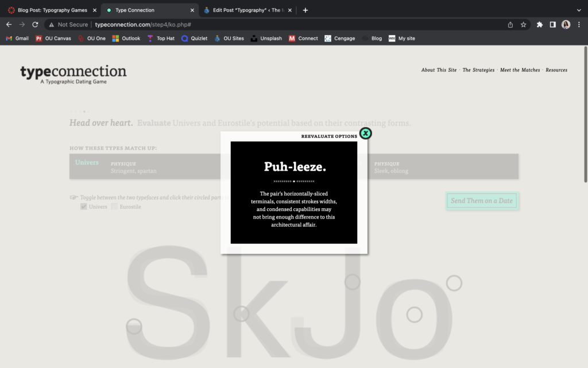Click the circle on the letter S terminal
The height and width of the screenshot is (368, 588).
(134, 327)
